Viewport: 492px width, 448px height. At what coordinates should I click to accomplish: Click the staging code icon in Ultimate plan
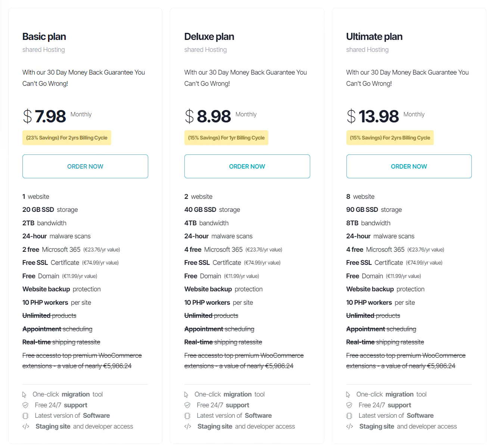pyautogui.click(x=350, y=426)
